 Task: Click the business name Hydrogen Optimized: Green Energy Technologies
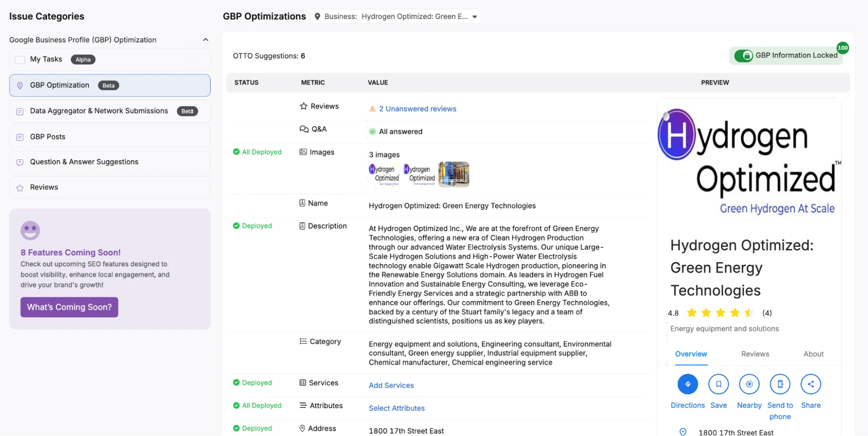click(x=742, y=268)
